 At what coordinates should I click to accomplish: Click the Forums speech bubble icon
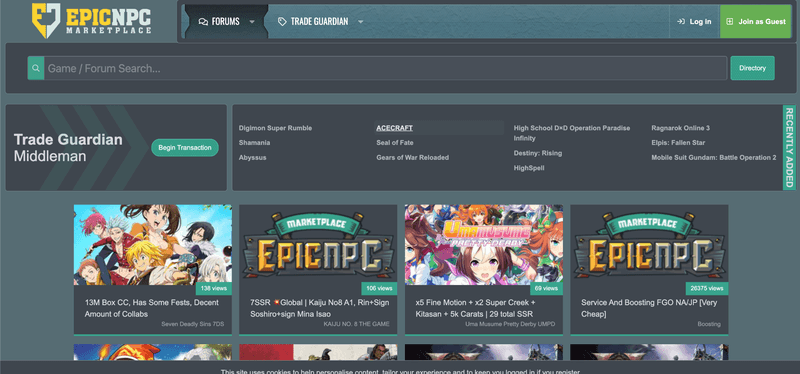tap(203, 21)
